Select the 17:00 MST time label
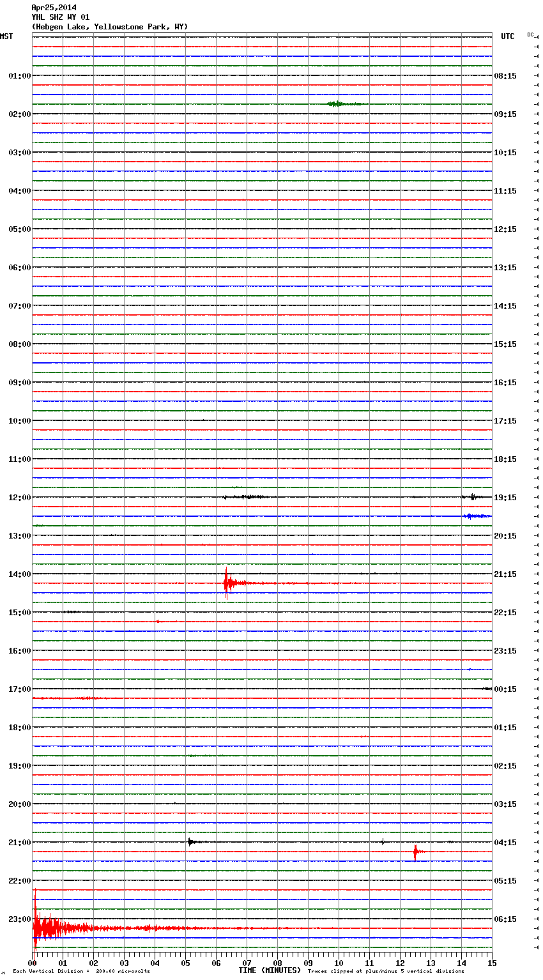This screenshot has height=980, width=543. [x=19, y=689]
